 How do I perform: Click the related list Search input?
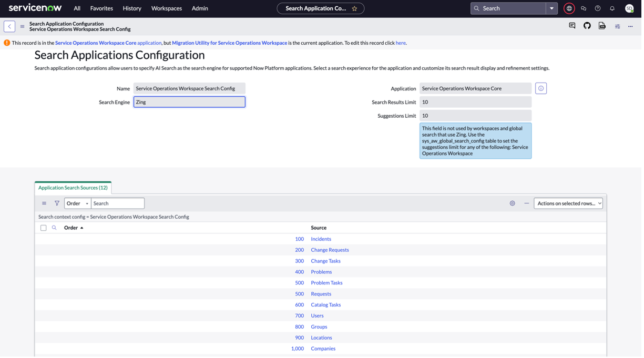click(118, 204)
